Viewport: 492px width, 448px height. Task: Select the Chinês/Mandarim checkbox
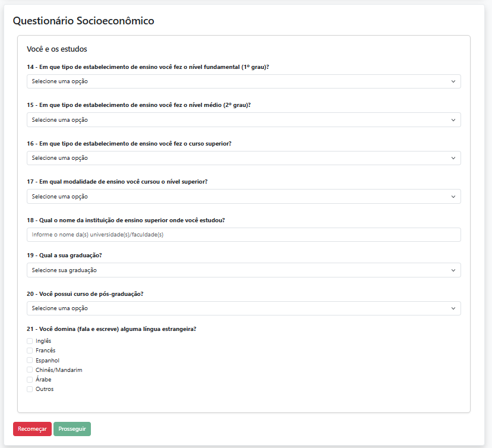click(30, 370)
